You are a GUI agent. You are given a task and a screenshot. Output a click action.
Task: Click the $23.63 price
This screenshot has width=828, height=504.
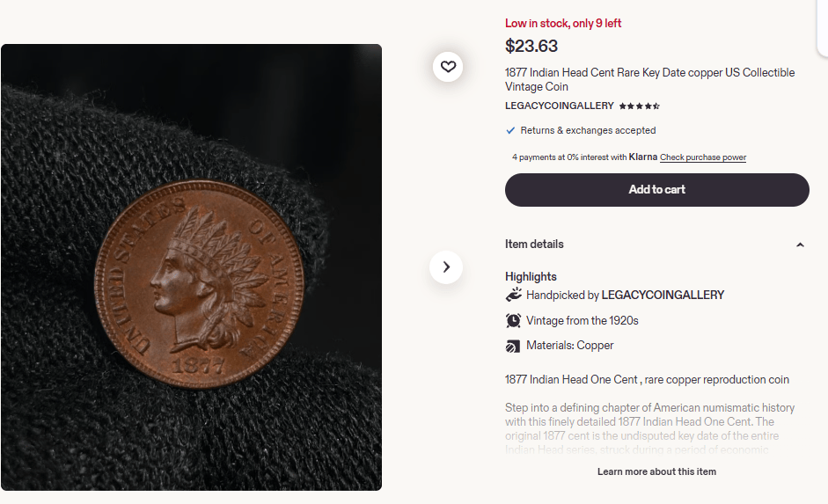pyautogui.click(x=531, y=46)
